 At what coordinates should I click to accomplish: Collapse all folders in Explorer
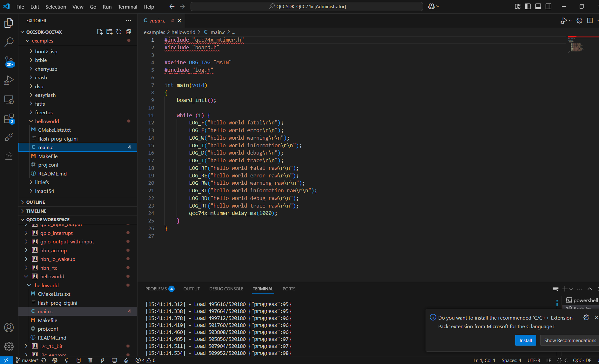coord(128,32)
